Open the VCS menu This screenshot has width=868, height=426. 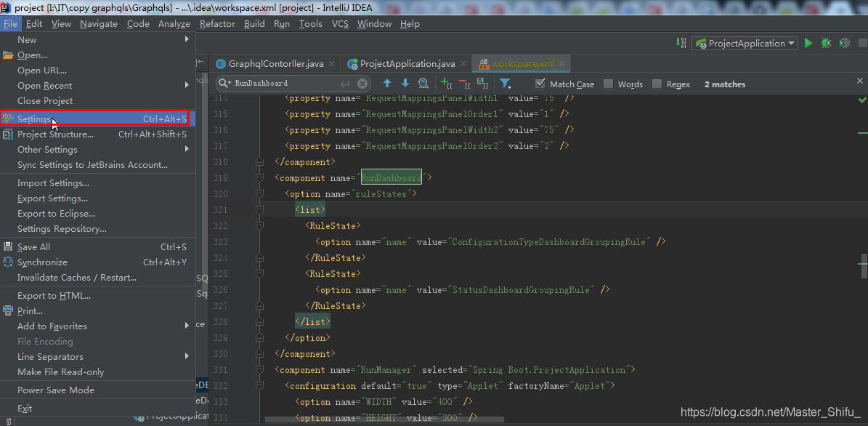(x=340, y=24)
